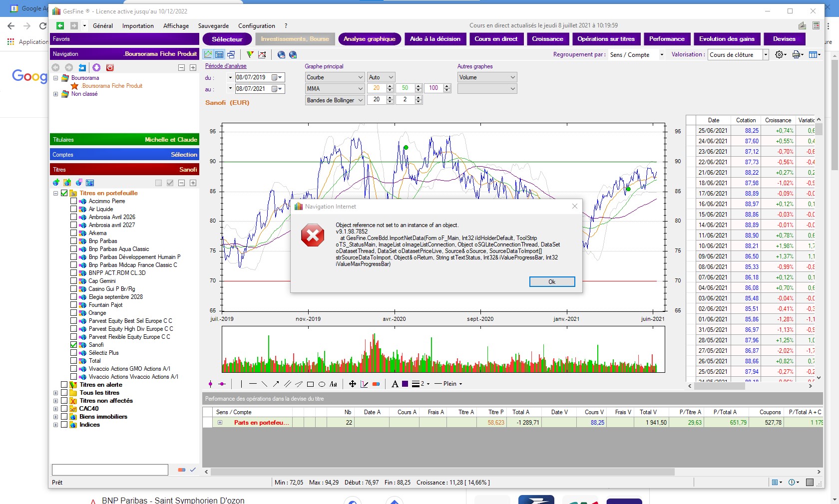Image resolution: width=839 pixels, height=504 pixels.
Task: Click the colored funnel filter icon
Action: pos(250,54)
